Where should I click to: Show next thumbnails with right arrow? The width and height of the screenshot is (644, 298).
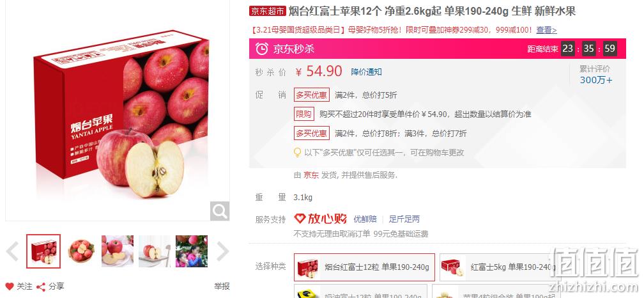(222, 251)
